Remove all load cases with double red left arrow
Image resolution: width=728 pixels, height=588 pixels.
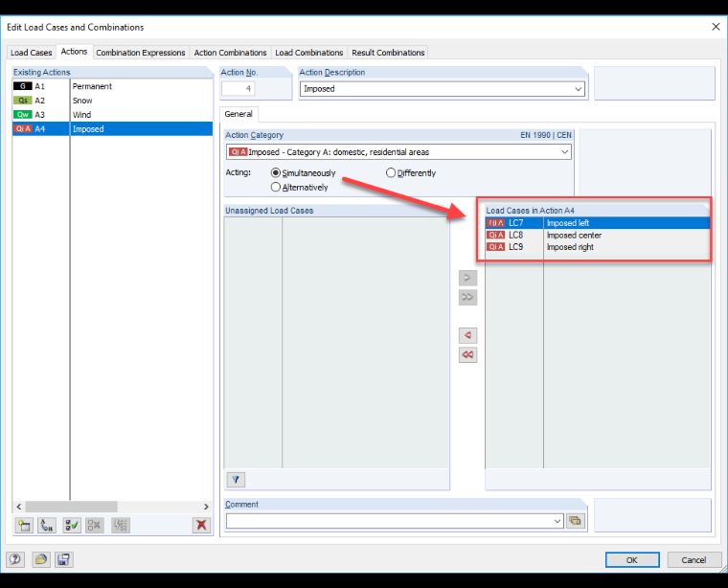tap(467, 355)
